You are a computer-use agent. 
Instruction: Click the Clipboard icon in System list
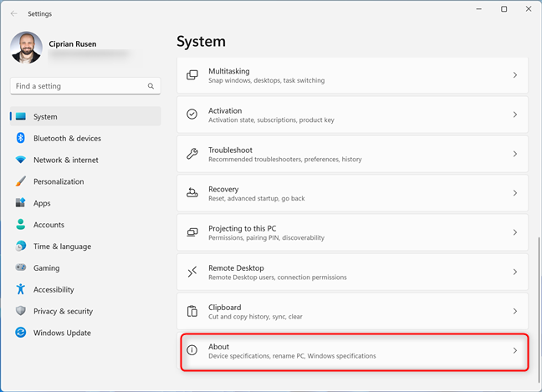(192, 311)
